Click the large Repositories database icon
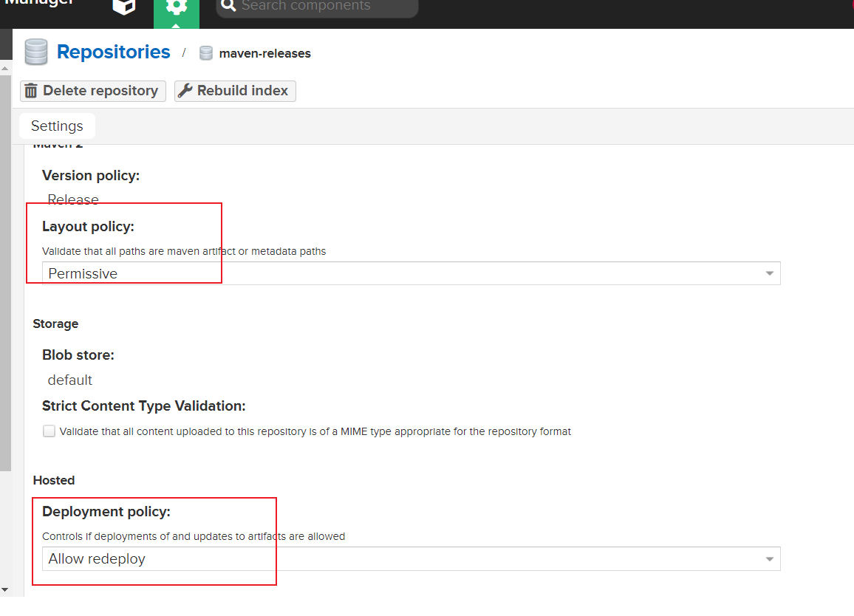The width and height of the screenshot is (854, 616). tap(36, 52)
